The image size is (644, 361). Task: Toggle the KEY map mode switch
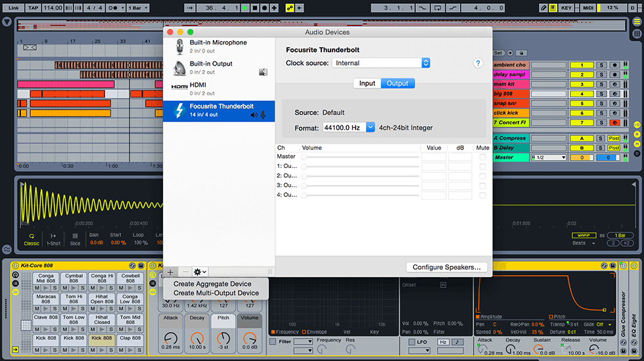(x=566, y=8)
